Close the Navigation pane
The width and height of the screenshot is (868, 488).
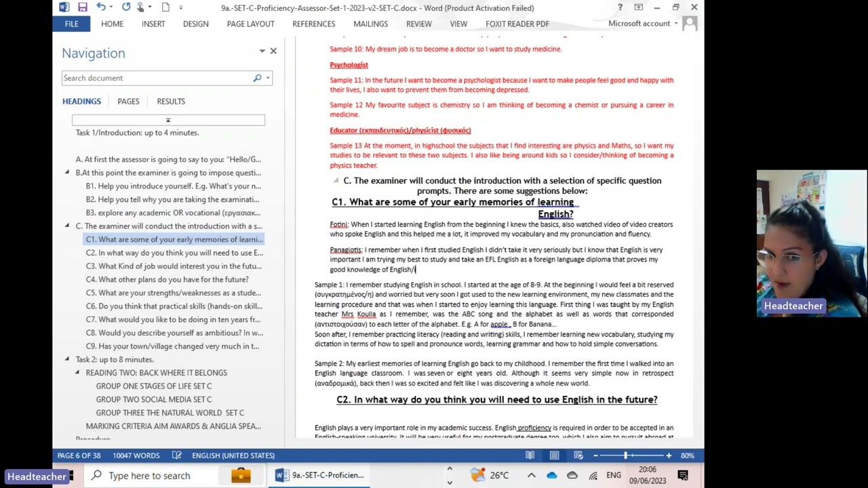tap(273, 51)
